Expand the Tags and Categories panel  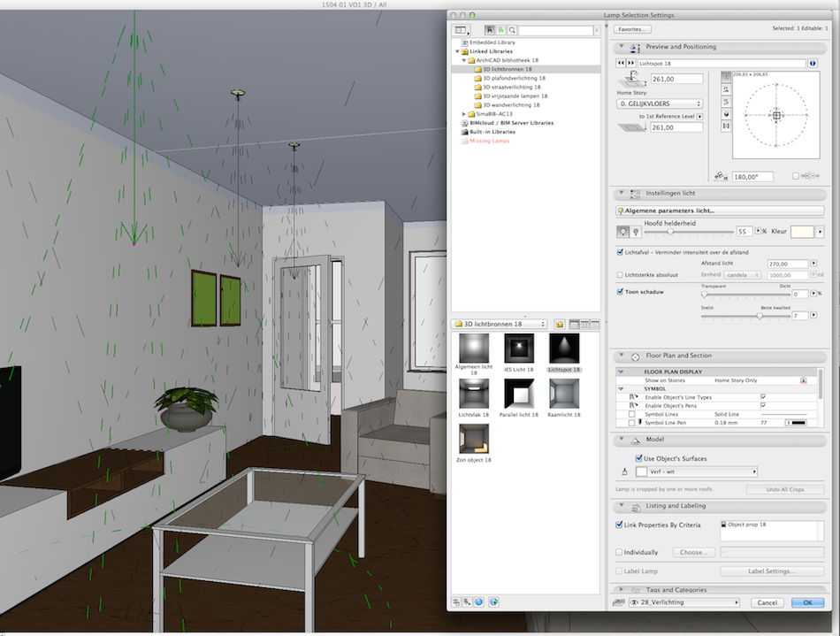(x=622, y=589)
